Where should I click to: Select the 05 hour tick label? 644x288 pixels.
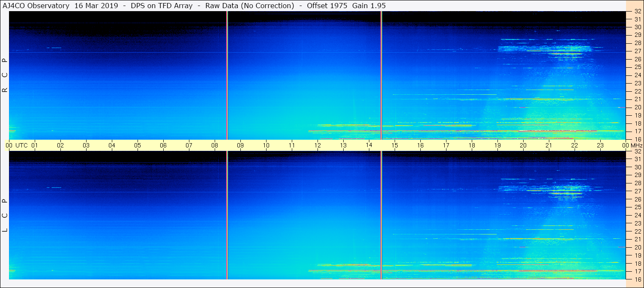[x=138, y=145]
